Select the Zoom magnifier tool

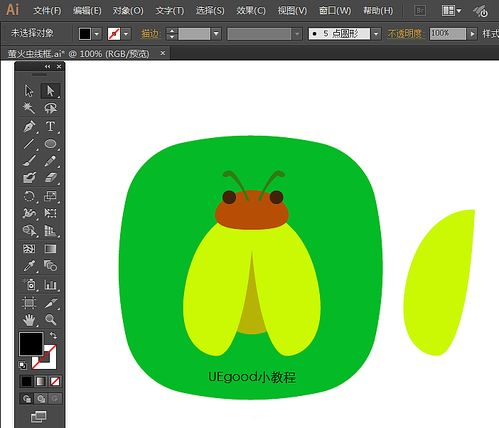[x=50, y=320]
